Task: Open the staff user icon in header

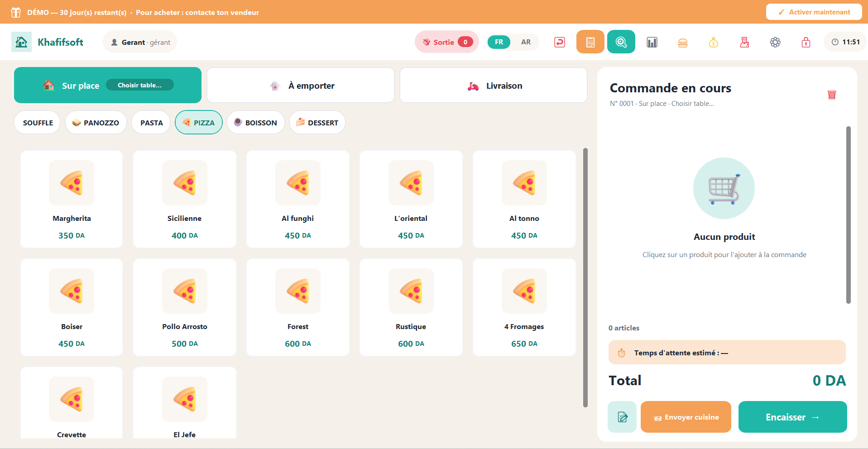Action: 744,42
